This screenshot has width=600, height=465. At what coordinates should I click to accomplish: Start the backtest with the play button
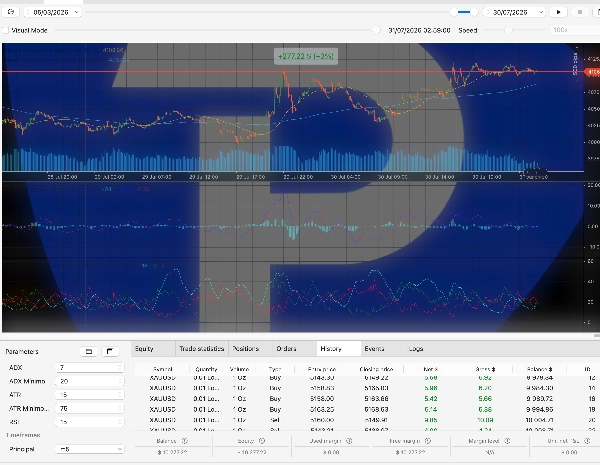[x=558, y=12]
